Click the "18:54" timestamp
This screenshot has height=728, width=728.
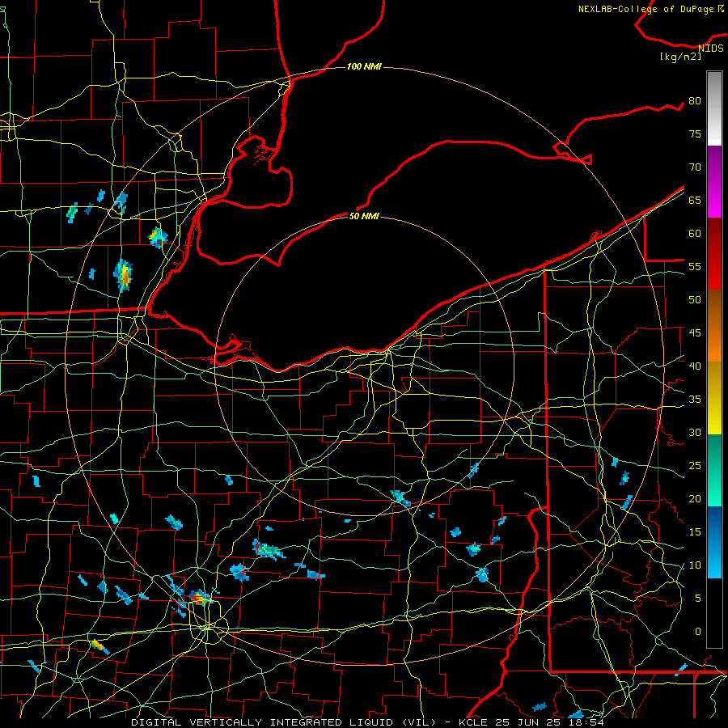coord(588,722)
